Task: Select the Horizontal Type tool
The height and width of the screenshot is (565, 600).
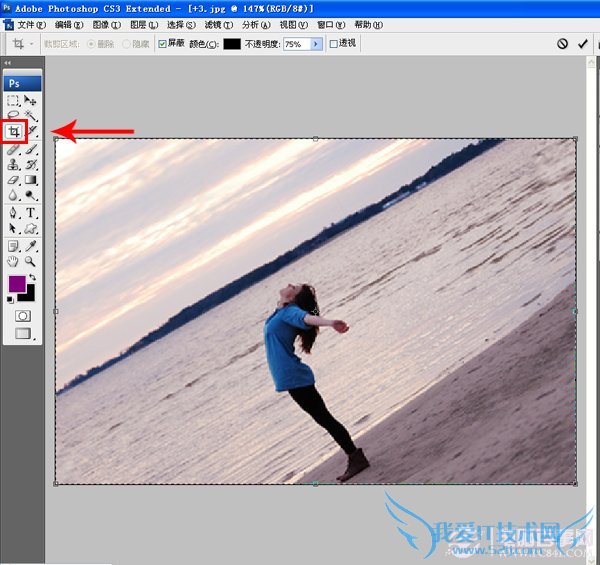Action: 31,213
